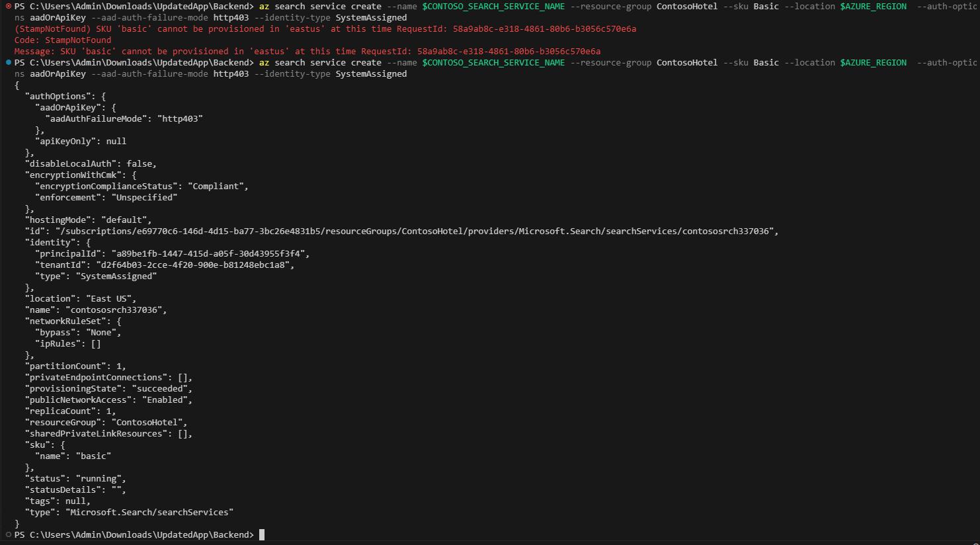Click the red '(StampNotFound) SKU' error line
980x545 pixels.
tap(325, 29)
